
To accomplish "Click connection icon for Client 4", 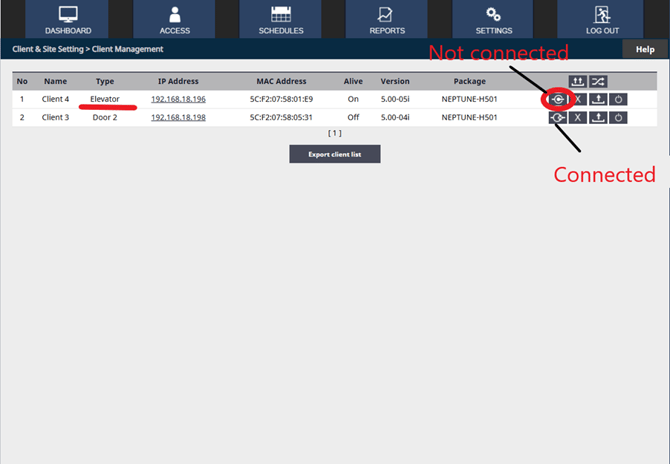I will coord(558,100).
